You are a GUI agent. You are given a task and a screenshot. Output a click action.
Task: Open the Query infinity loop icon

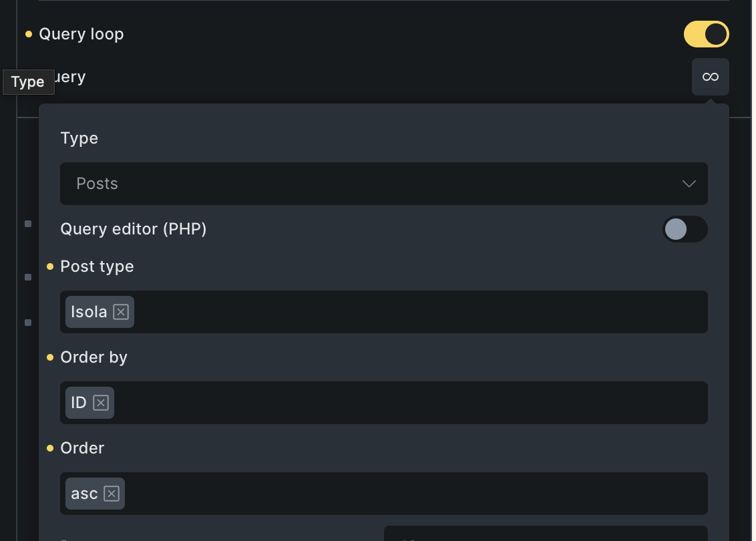[710, 77]
